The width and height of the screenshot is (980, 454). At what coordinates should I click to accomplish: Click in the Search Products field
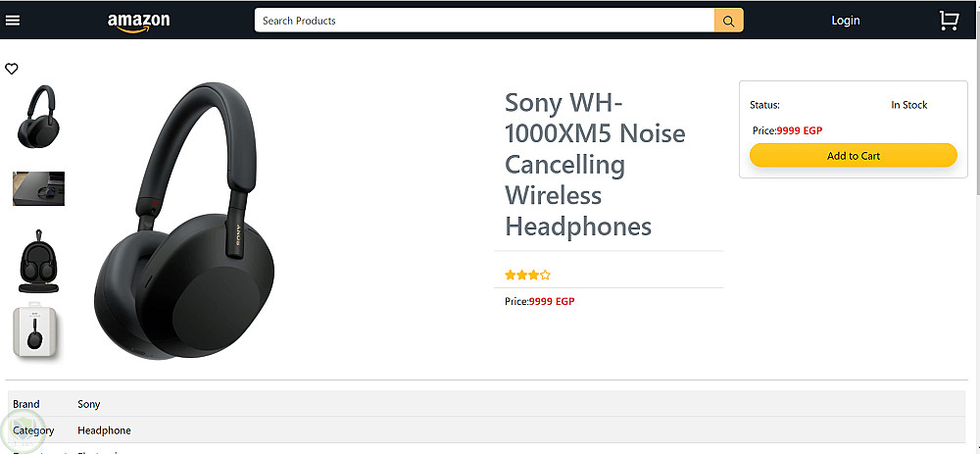[x=484, y=21]
